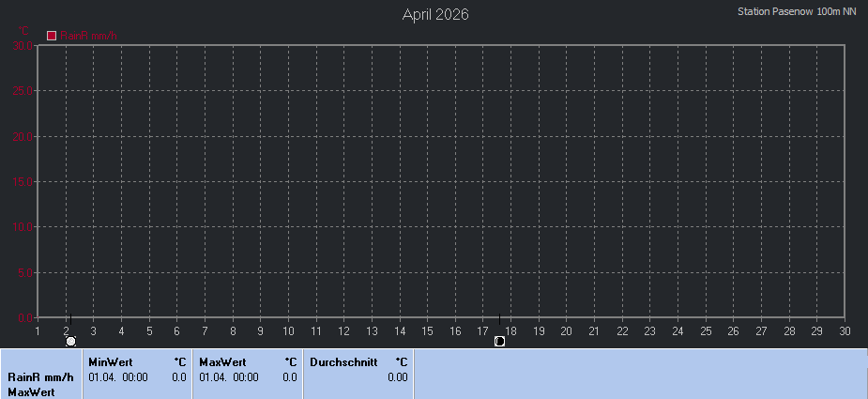Select the MaxWert column header
868x399 pixels.
[222, 361]
